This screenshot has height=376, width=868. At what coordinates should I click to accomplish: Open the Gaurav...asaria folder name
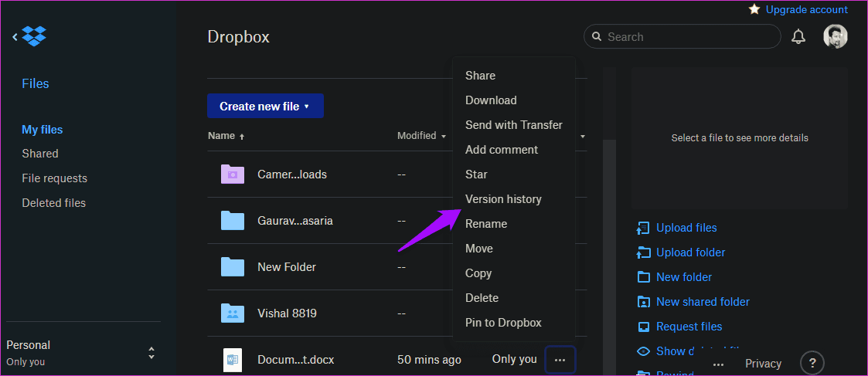(295, 221)
